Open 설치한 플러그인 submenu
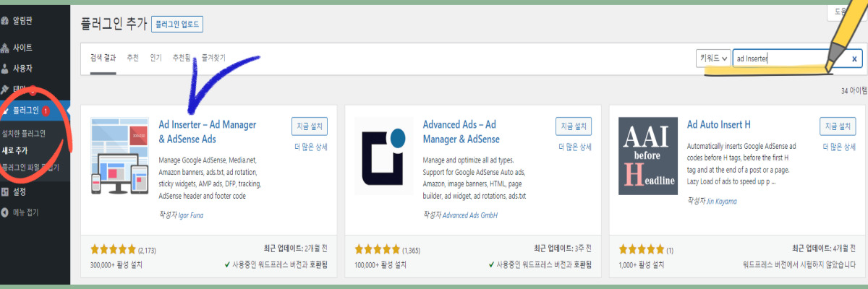This screenshot has width=868, height=289. coord(24,133)
